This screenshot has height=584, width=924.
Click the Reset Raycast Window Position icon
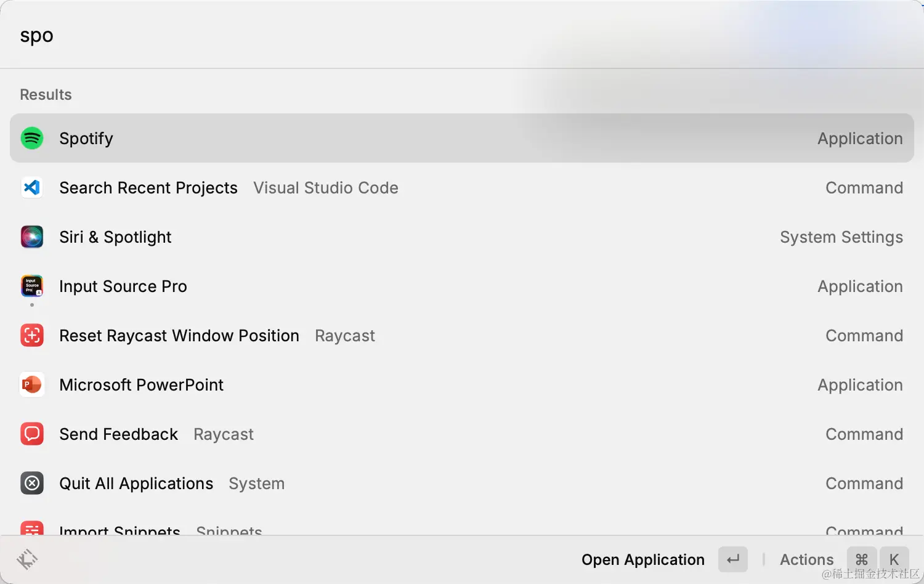tap(32, 335)
